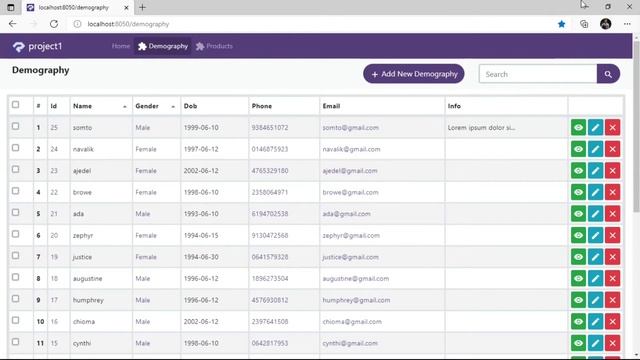Delete zephyr's record
640x360 pixels.
point(613,236)
